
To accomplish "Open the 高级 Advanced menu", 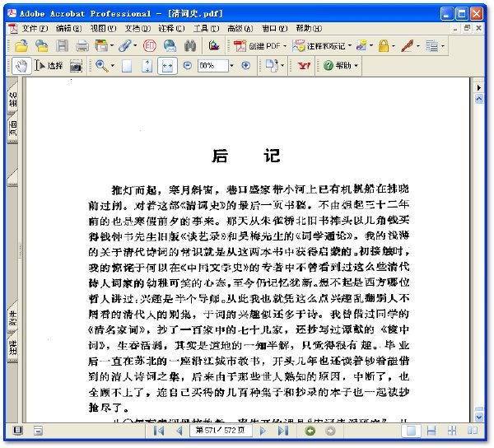I will pos(240,29).
